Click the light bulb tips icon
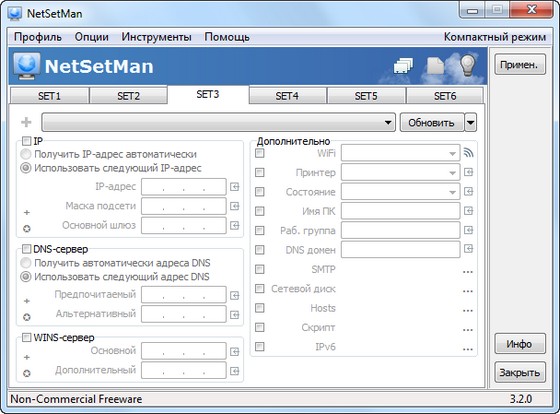 coord(468,65)
